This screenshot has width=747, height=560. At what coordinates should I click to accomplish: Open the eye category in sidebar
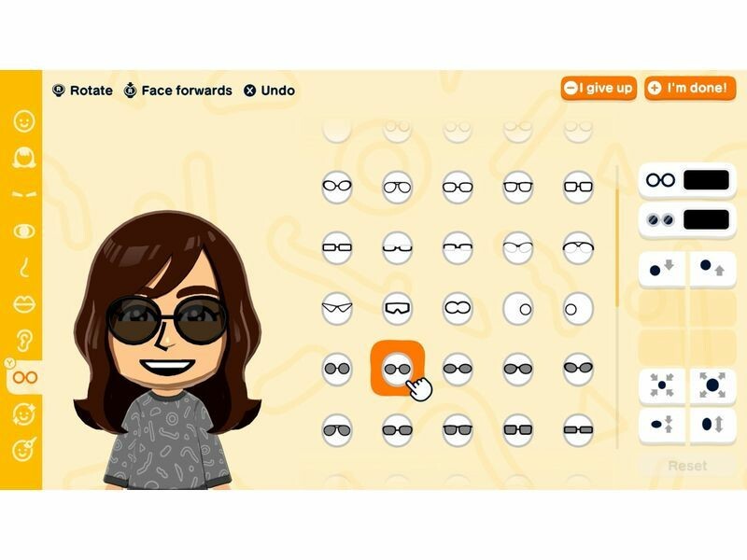pyautogui.click(x=24, y=231)
